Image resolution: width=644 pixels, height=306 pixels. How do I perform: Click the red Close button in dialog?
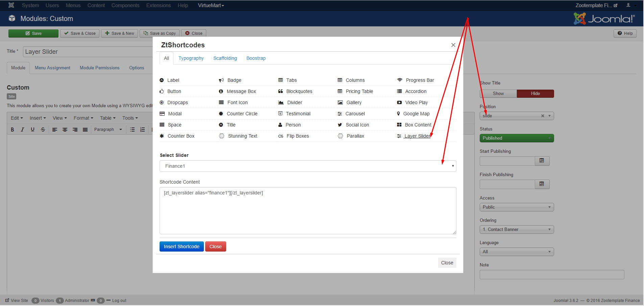coord(216,246)
